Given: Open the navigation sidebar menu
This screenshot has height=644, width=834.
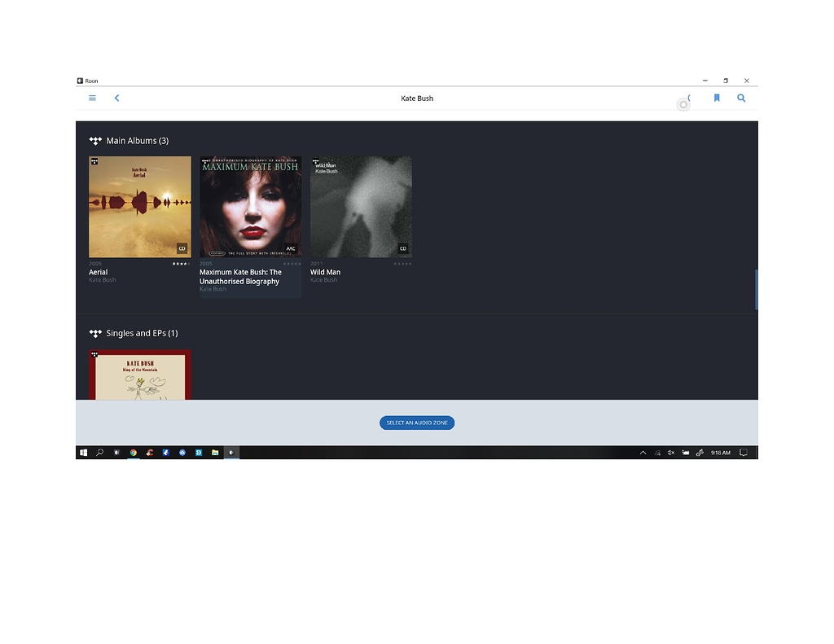Looking at the screenshot, I should pos(92,98).
